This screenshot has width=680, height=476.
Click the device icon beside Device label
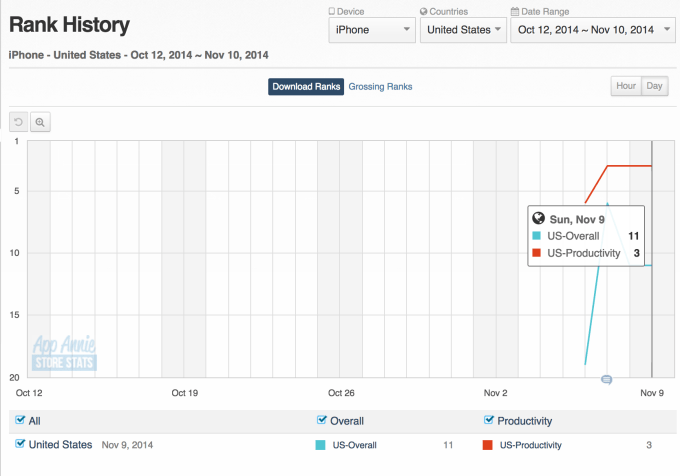click(333, 11)
